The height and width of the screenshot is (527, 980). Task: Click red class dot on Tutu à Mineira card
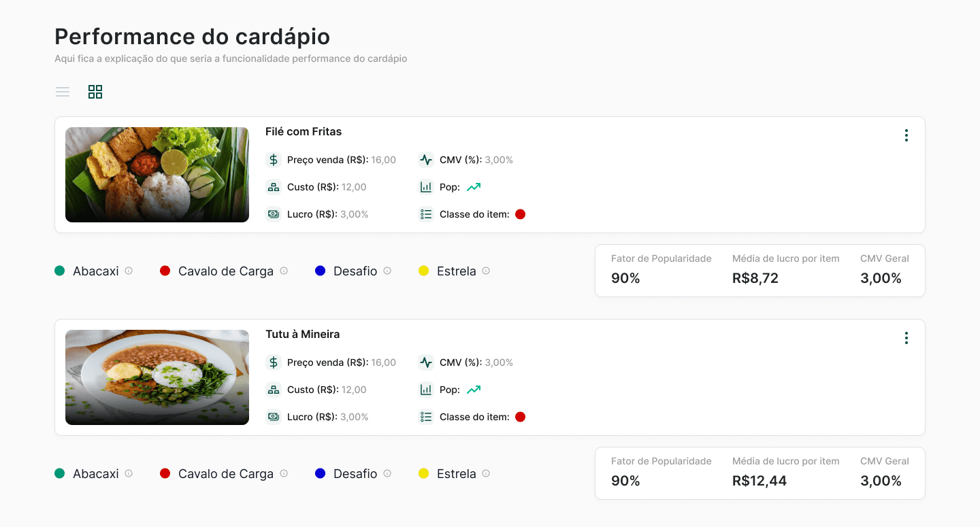tap(521, 417)
